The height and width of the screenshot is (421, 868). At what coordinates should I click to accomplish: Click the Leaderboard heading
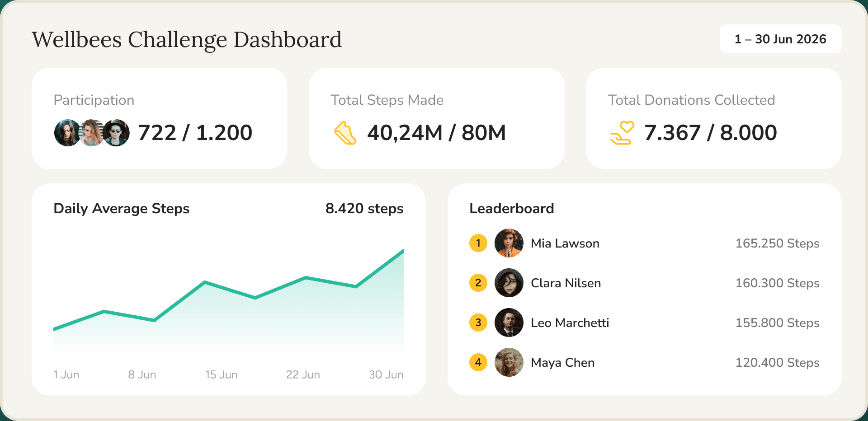point(512,209)
